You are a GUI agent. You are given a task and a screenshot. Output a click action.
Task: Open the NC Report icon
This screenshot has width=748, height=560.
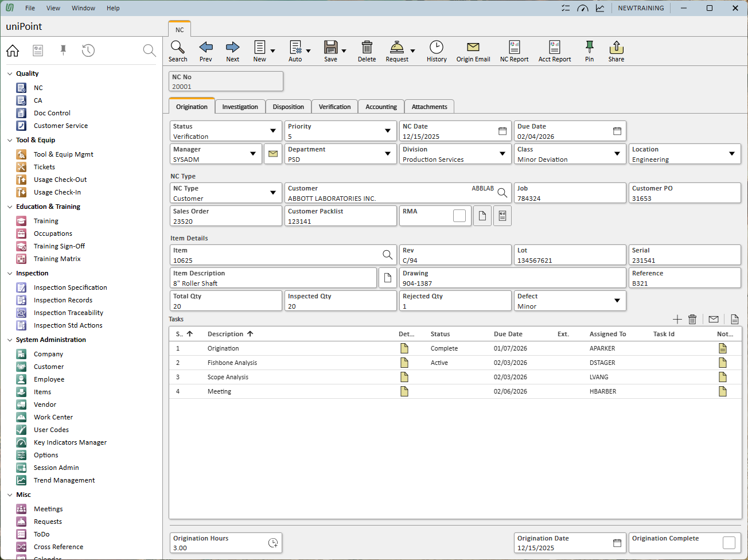(515, 47)
